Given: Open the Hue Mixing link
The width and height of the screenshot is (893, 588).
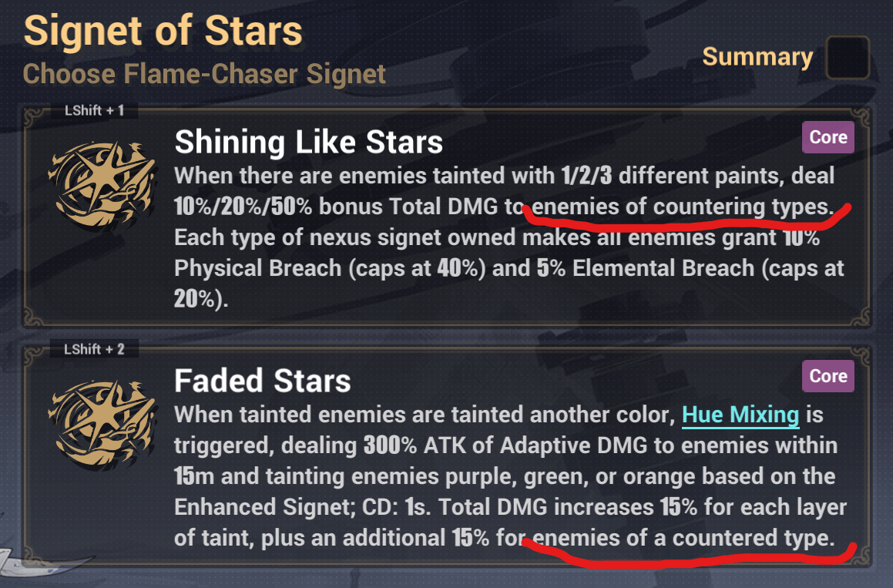Looking at the screenshot, I should [x=740, y=415].
